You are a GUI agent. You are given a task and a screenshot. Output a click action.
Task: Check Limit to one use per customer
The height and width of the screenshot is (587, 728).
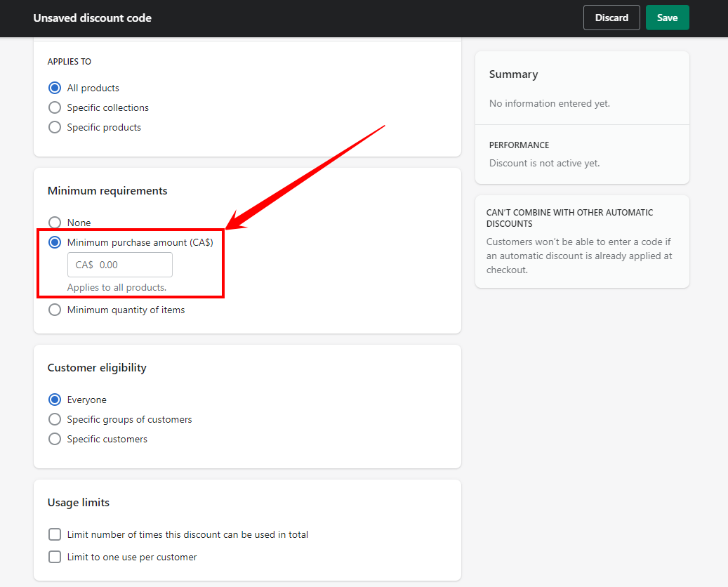tap(55, 557)
